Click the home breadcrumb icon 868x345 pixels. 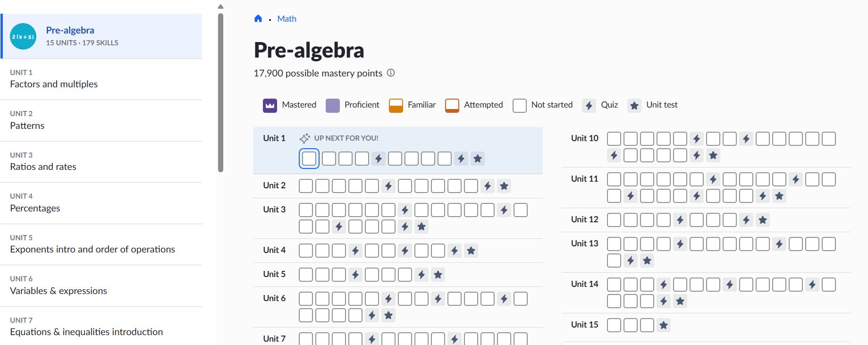[x=258, y=19]
